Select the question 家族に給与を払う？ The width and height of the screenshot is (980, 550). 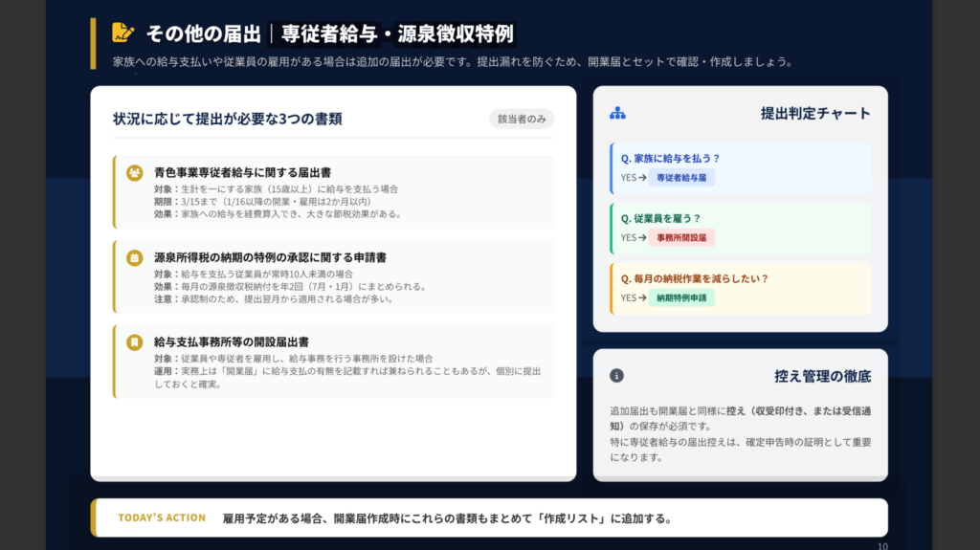(670, 159)
